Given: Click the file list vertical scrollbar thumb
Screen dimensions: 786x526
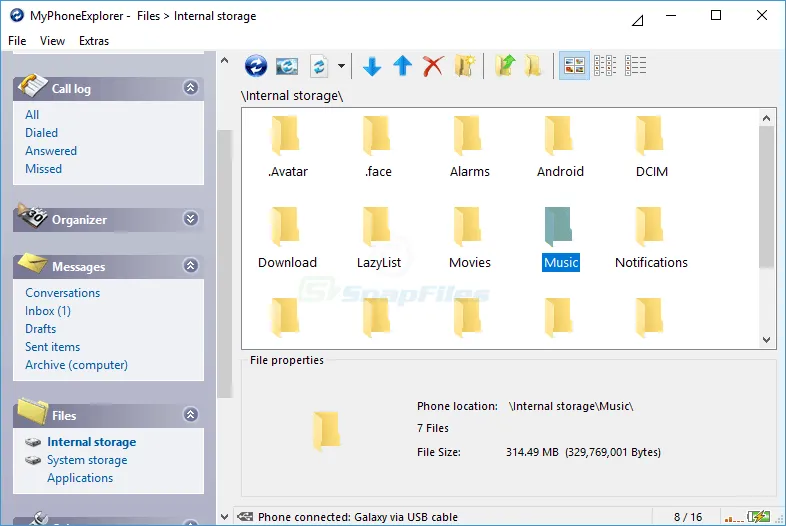Looking at the screenshot, I should pos(766,197).
